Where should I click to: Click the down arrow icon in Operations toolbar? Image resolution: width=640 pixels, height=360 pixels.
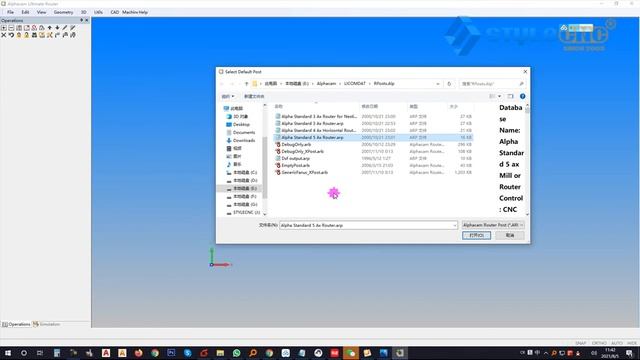click(x=57, y=28)
